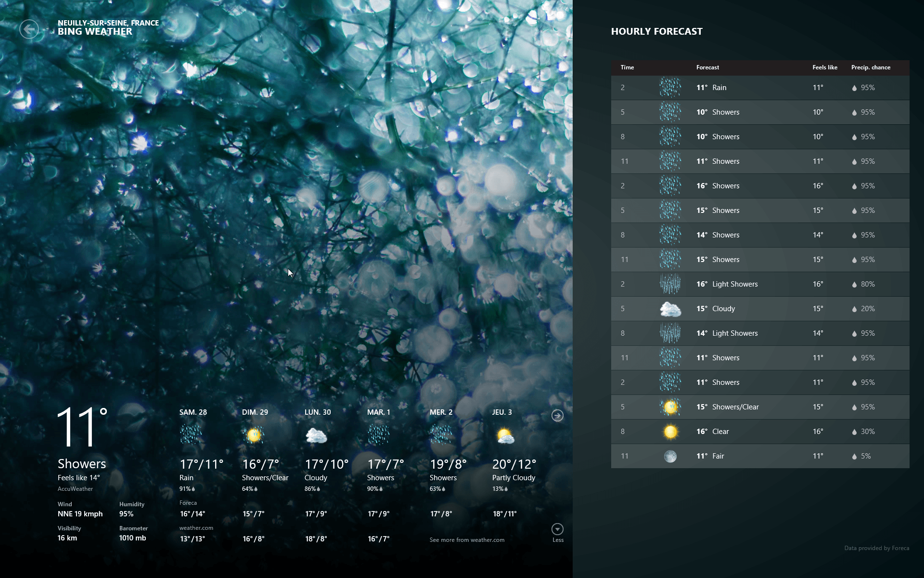Click the sun-showers icon in the Showers/Clear row
The image size is (924, 578).
click(x=670, y=407)
